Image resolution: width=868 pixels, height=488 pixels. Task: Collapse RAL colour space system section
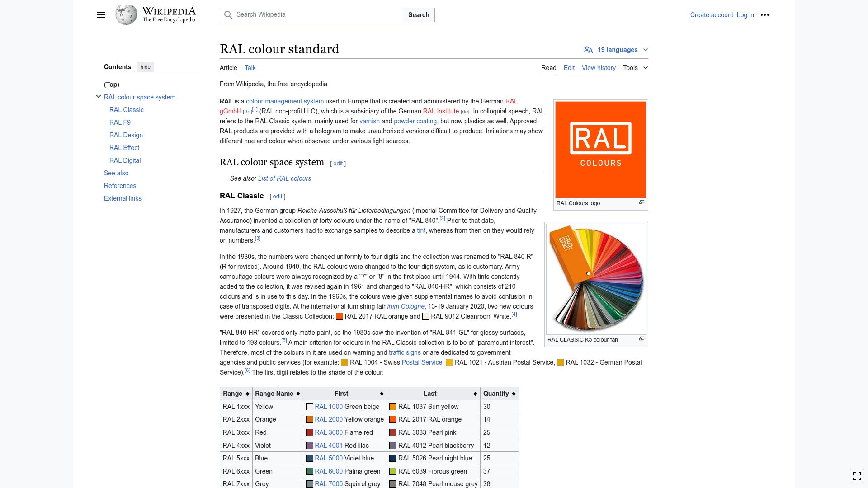click(x=99, y=97)
